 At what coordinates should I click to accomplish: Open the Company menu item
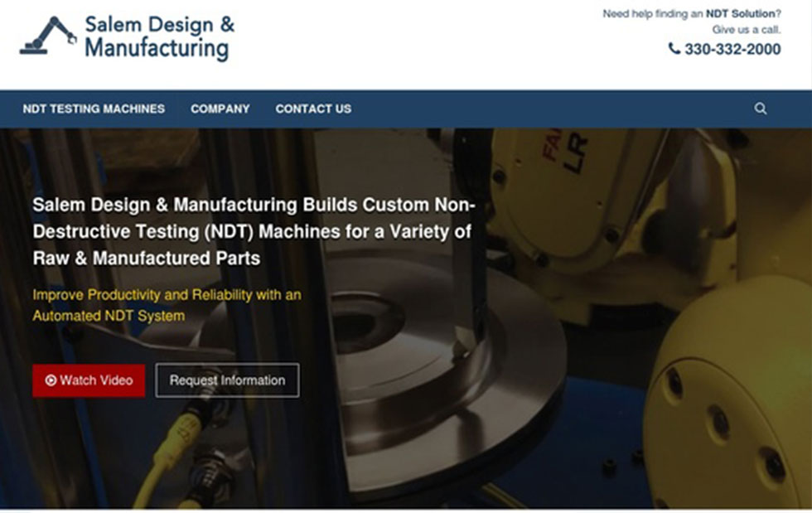click(x=220, y=109)
